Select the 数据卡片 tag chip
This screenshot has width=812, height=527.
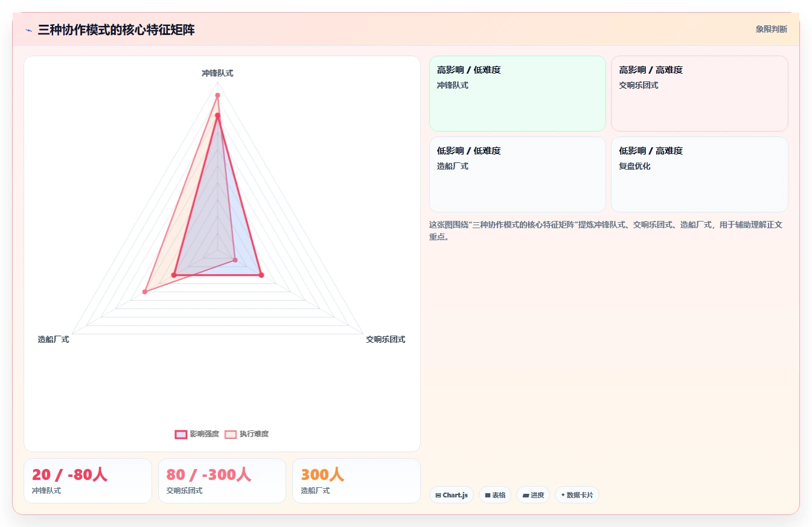(577, 495)
